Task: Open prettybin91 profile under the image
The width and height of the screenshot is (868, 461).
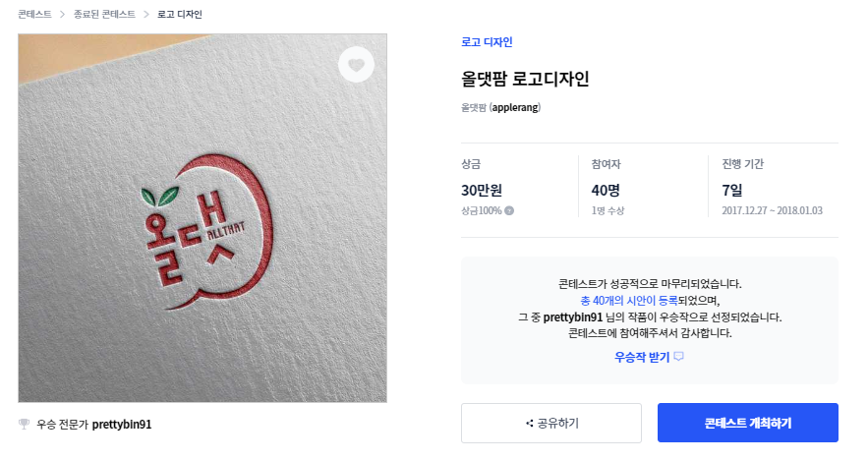Action: (122, 425)
